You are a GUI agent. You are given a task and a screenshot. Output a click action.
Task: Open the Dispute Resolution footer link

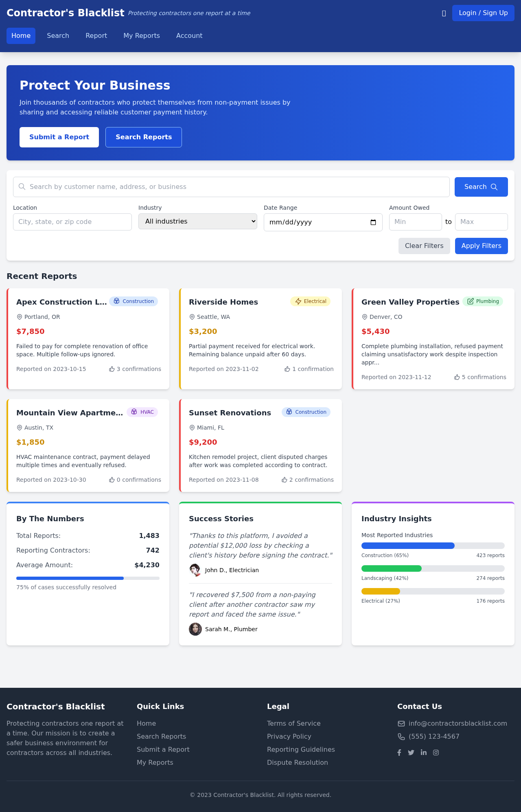pyautogui.click(x=297, y=762)
